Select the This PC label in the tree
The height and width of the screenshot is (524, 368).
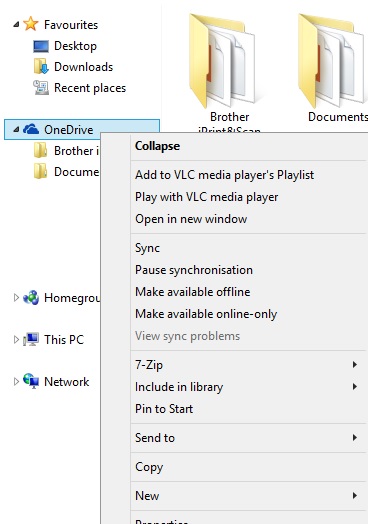64,340
